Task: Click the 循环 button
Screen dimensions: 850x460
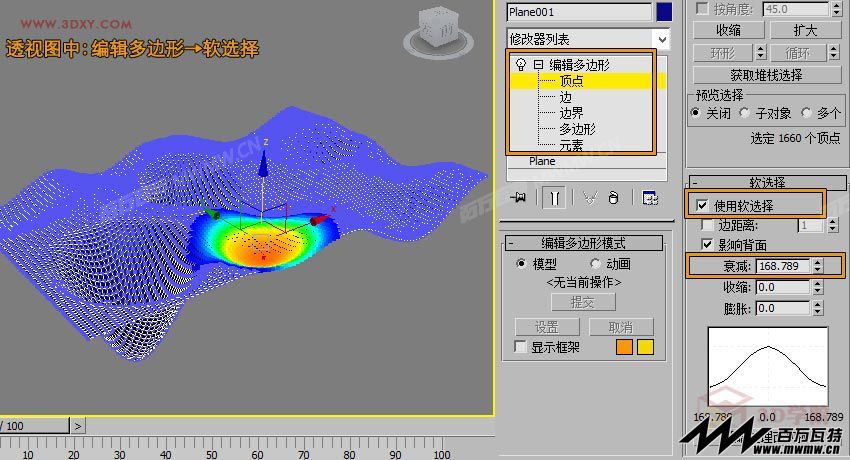Action: (797, 53)
